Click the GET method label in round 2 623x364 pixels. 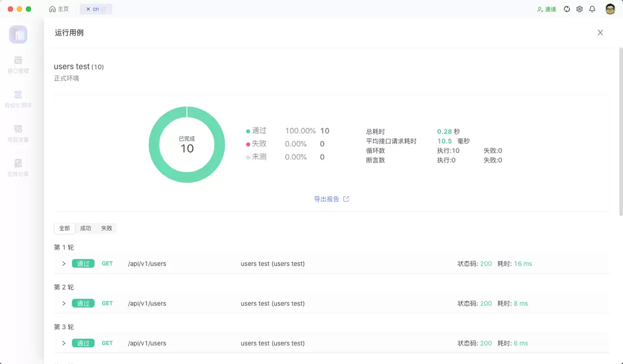coord(107,304)
